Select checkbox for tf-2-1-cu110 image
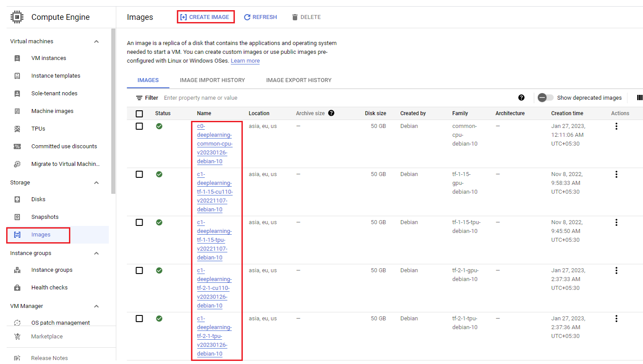This screenshot has width=643, height=364. pyautogui.click(x=139, y=270)
